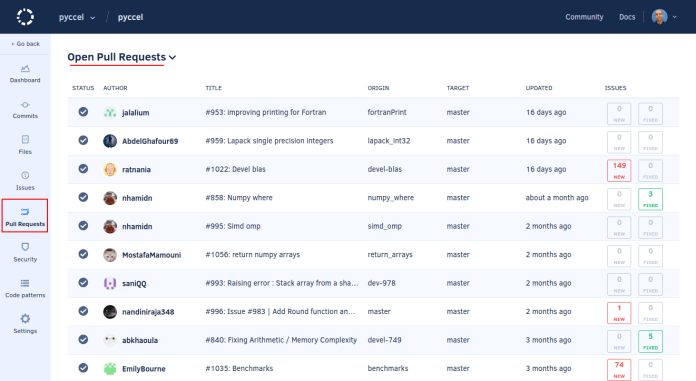The image size is (696, 381).
Task: Click the AUTHOR column header
Action: point(115,88)
